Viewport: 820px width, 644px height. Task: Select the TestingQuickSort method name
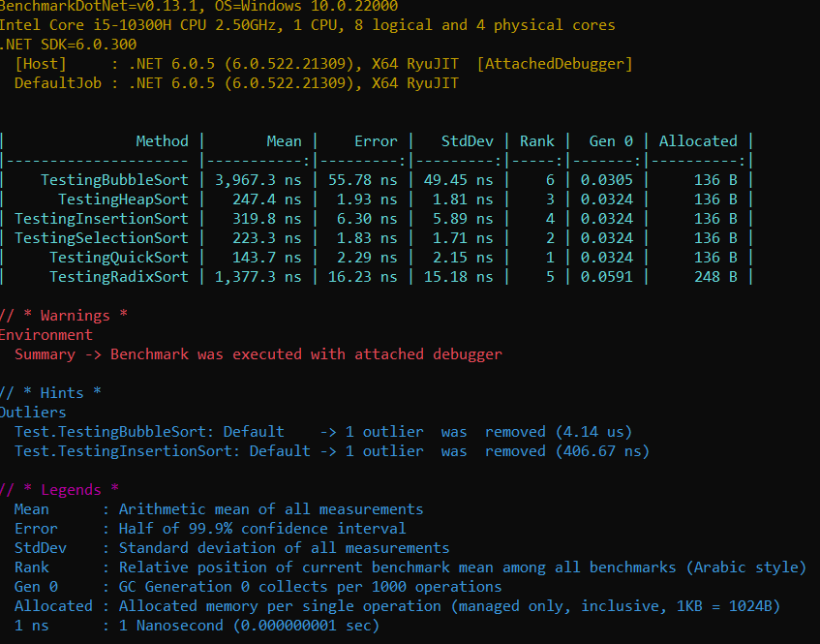119,258
